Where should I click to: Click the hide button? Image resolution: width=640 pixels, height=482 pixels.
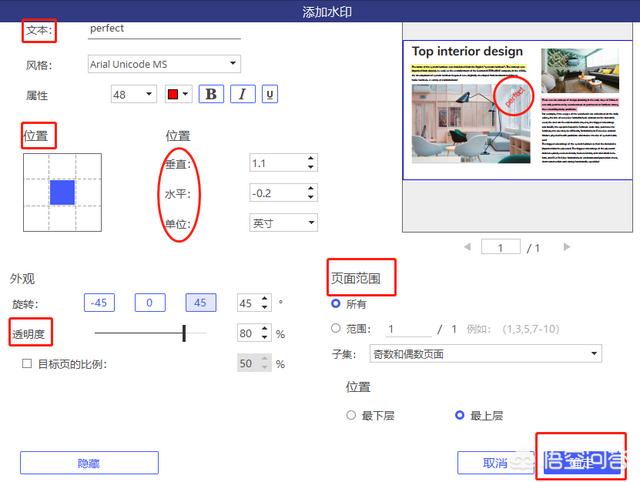89,462
